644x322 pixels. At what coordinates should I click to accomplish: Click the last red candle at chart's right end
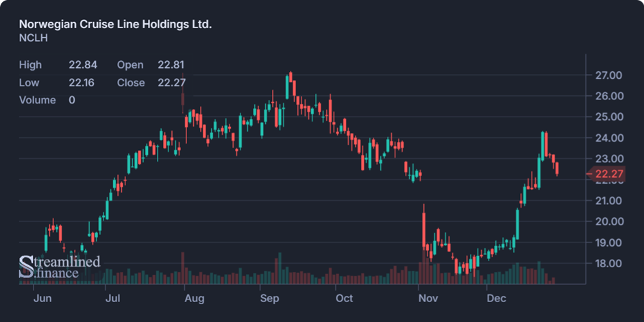click(557, 169)
